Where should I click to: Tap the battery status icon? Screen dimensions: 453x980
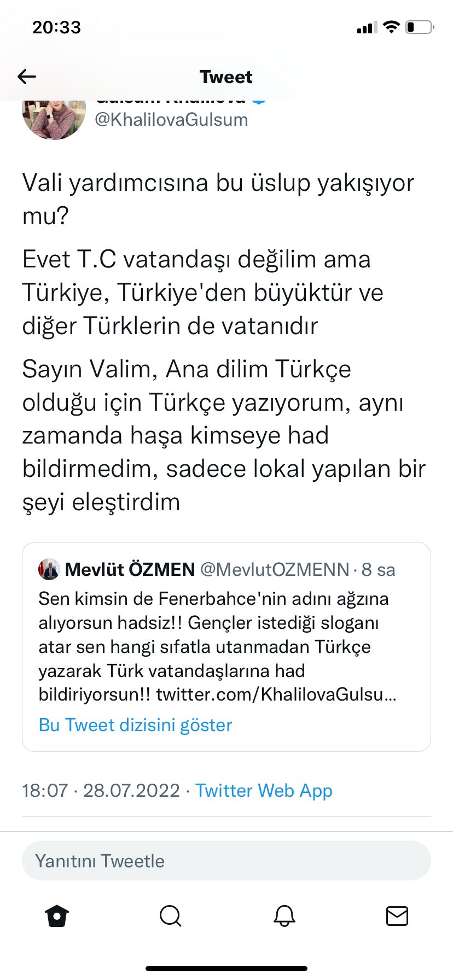420,27
